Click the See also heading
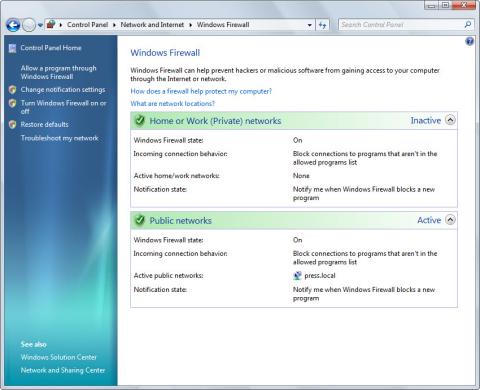Image resolution: width=480 pixels, height=390 pixels. (34, 344)
